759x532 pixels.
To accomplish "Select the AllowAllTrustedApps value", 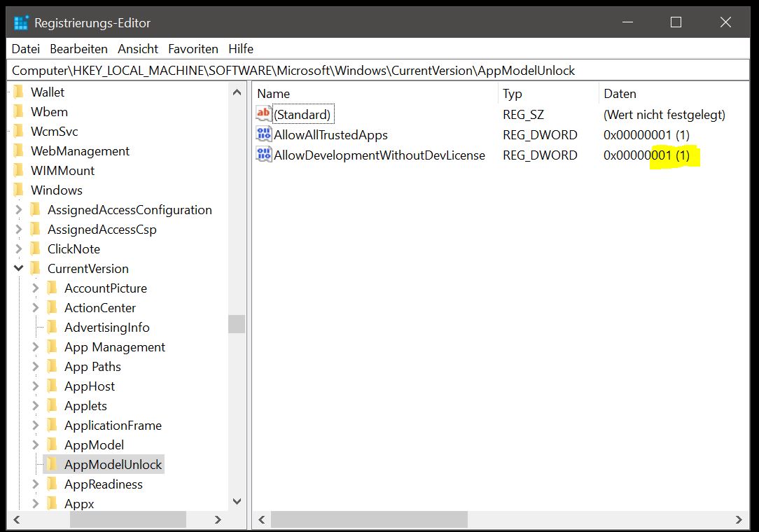I will 330,134.
